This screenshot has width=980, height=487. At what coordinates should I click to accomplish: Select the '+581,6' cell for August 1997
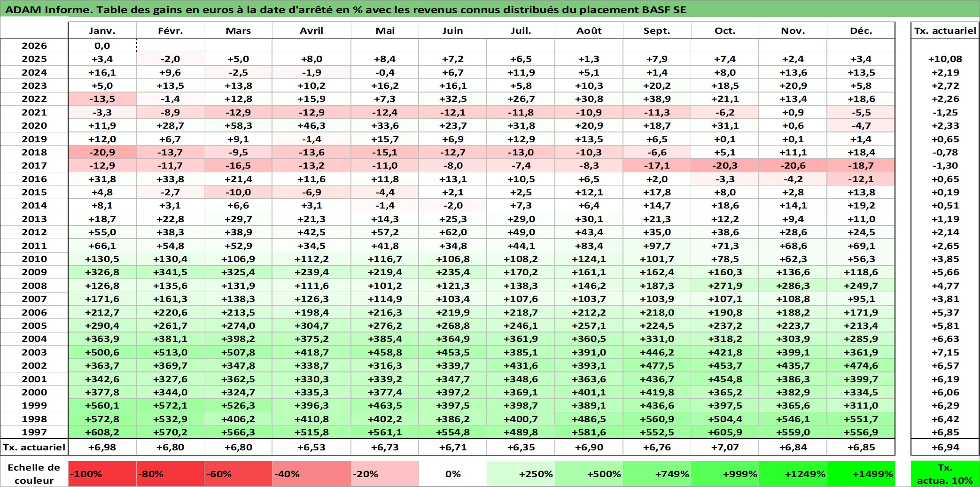589,432
